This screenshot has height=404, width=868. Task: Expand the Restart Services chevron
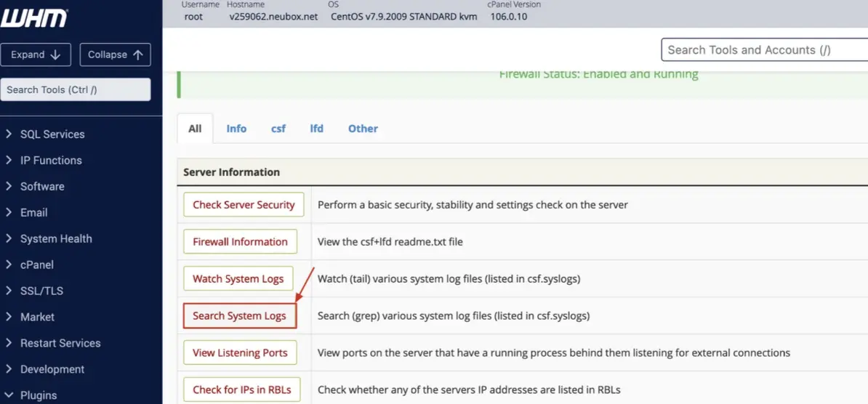click(8, 342)
